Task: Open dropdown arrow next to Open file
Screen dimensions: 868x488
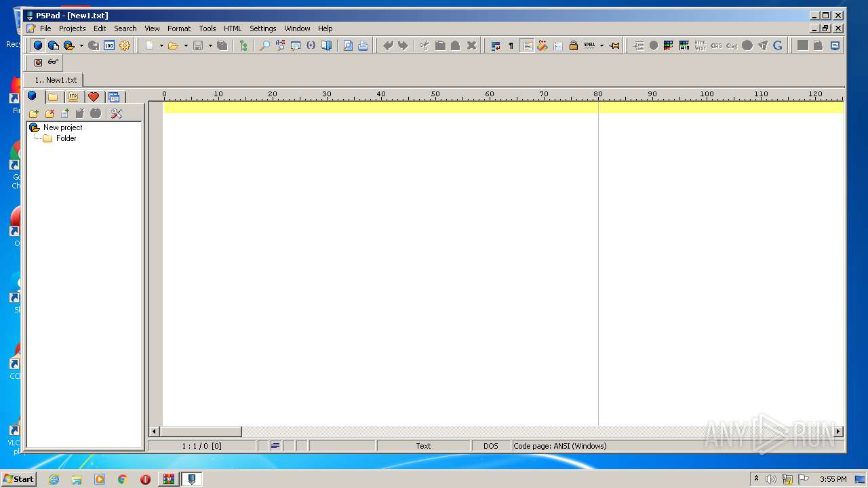Action: click(x=186, y=45)
